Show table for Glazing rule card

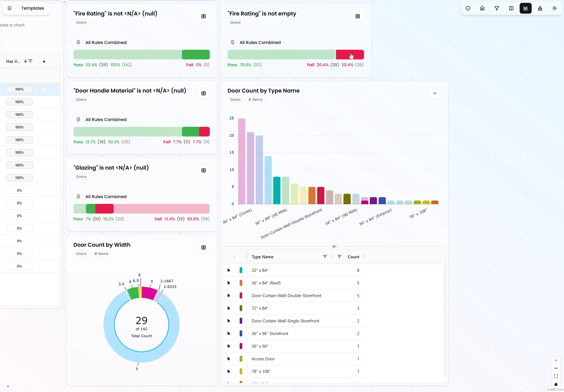[203, 170]
